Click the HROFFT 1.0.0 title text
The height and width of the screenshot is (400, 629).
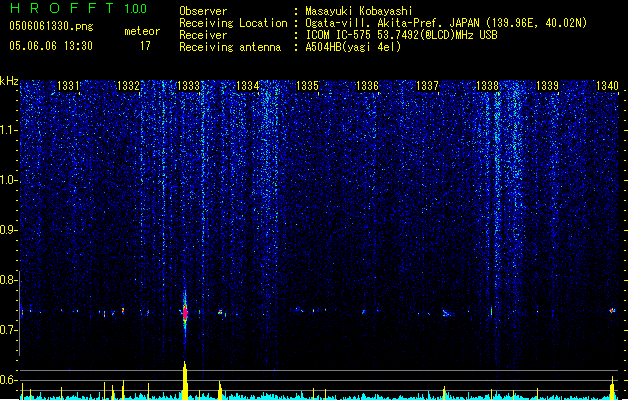point(79,8)
